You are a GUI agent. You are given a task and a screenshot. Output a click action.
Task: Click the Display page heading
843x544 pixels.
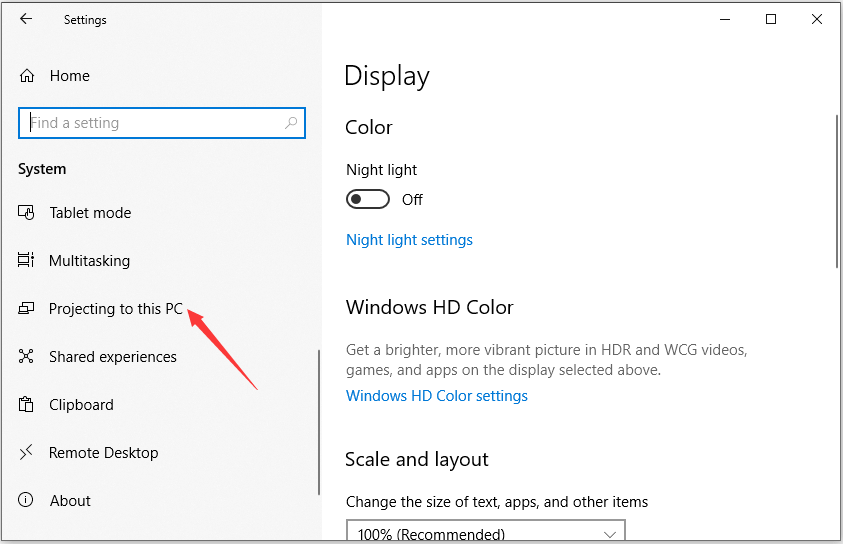point(387,76)
